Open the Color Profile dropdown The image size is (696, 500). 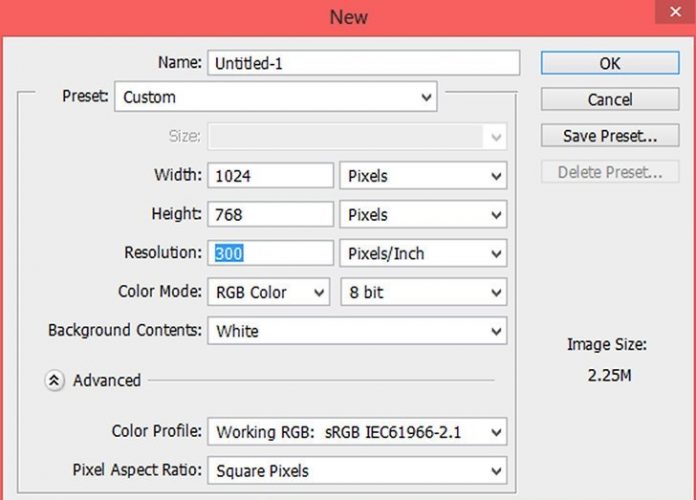click(x=357, y=432)
